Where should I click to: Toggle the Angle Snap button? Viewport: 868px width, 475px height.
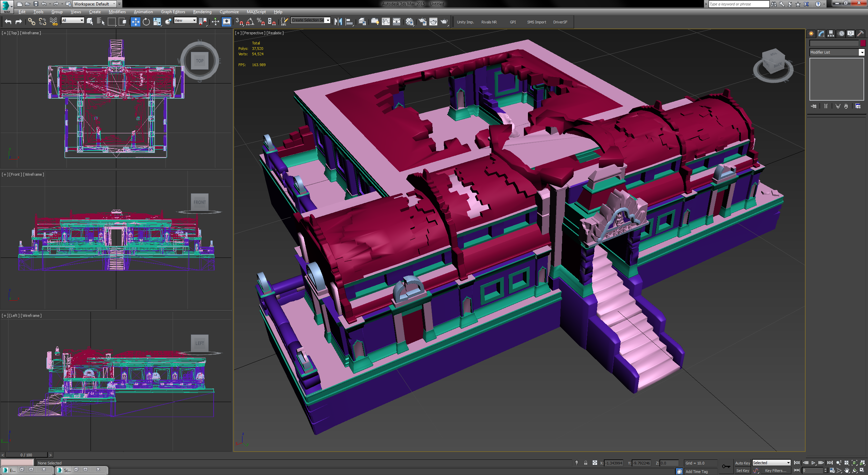coord(250,22)
